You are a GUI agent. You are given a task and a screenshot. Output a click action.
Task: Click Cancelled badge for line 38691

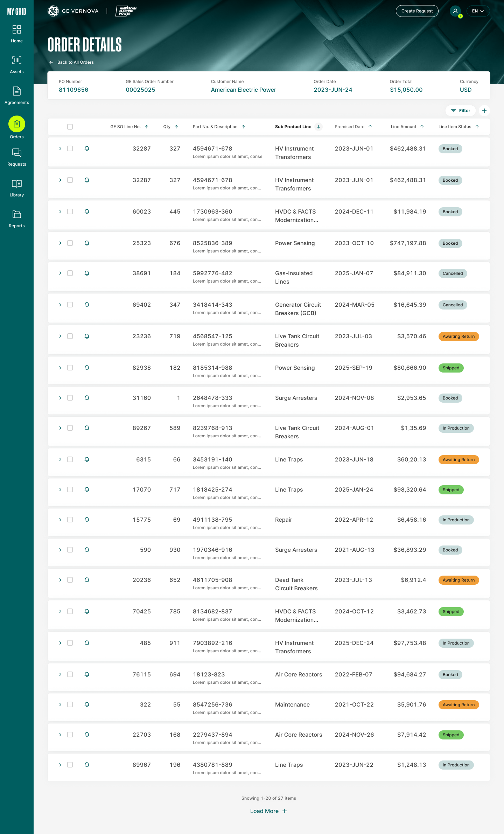(453, 273)
